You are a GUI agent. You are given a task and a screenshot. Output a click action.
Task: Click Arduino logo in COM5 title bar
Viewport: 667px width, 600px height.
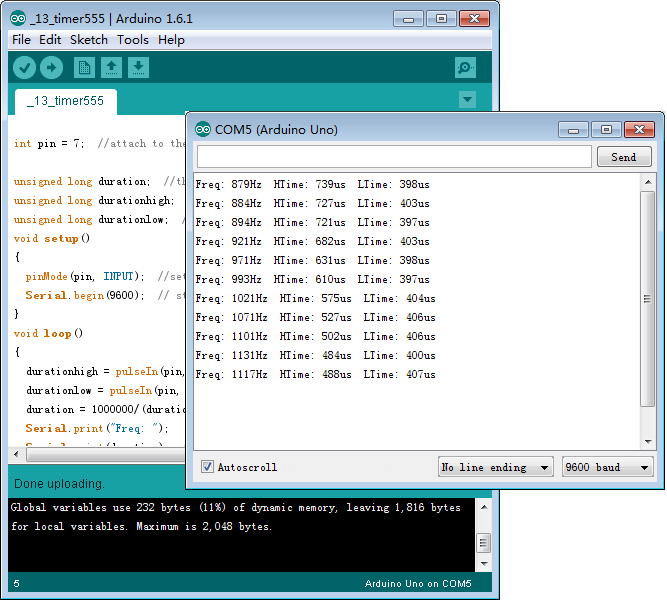[x=203, y=129]
